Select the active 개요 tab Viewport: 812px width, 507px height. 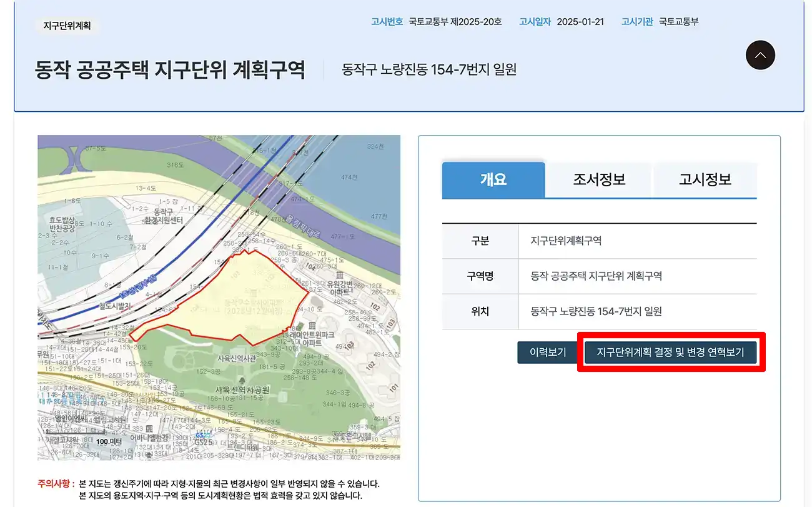click(x=493, y=179)
